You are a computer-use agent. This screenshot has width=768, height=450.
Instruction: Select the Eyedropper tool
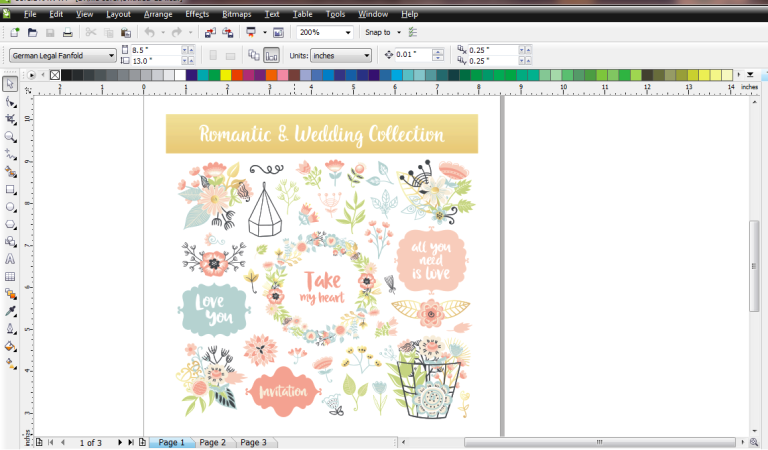[x=10, y=311]
